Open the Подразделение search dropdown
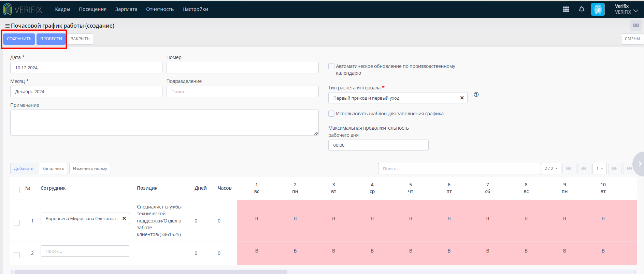 [243, 91]
